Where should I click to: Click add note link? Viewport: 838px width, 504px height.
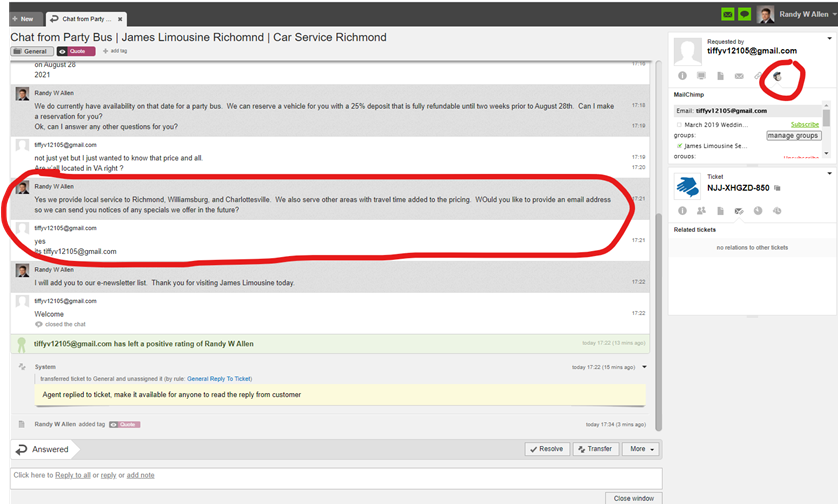pos(141,475)
